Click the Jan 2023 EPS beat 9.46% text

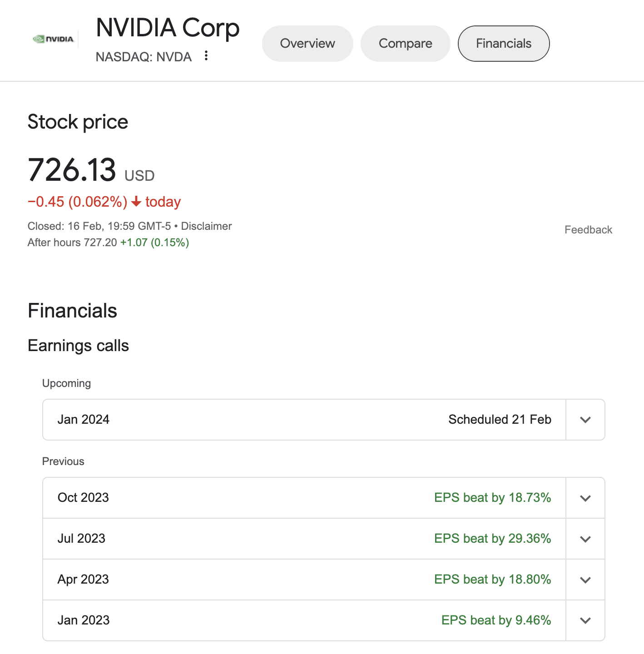coord(496,620)
